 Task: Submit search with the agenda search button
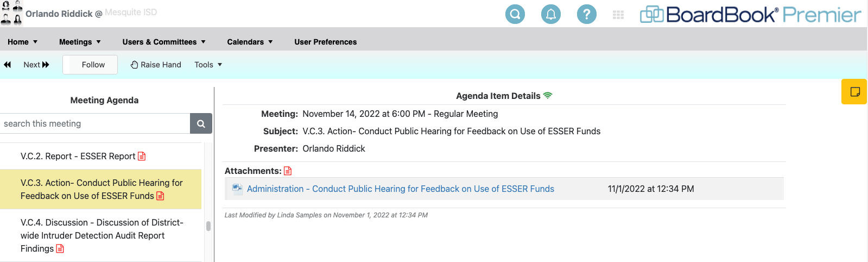pos(201,124)
